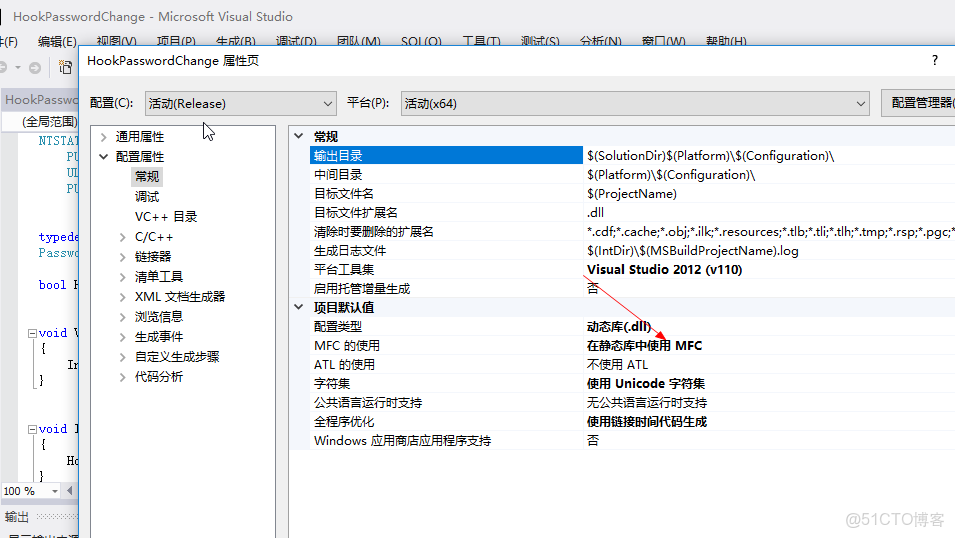Collapse the second void function outline box
Screen dimensions: 955x538
pyautogui.click(x=32, y=429)
